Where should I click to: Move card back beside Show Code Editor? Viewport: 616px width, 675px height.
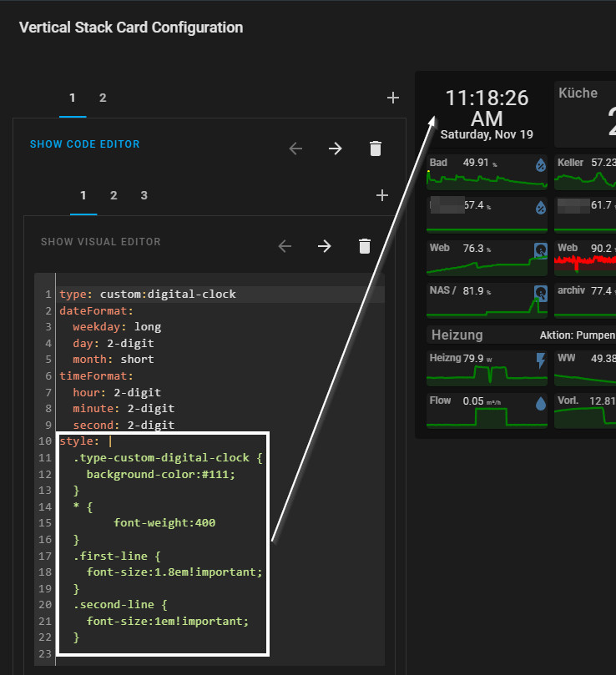click(x=295, y=149)
